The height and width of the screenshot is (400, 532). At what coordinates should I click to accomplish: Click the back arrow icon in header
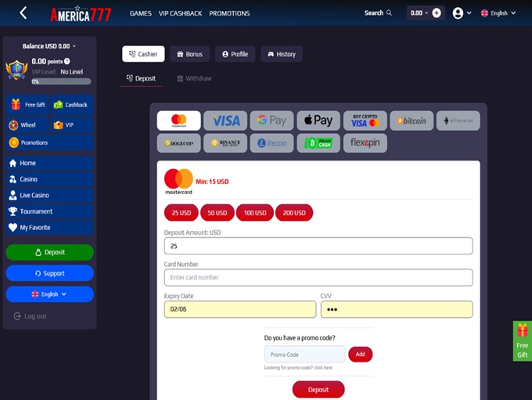coord(23,13)
